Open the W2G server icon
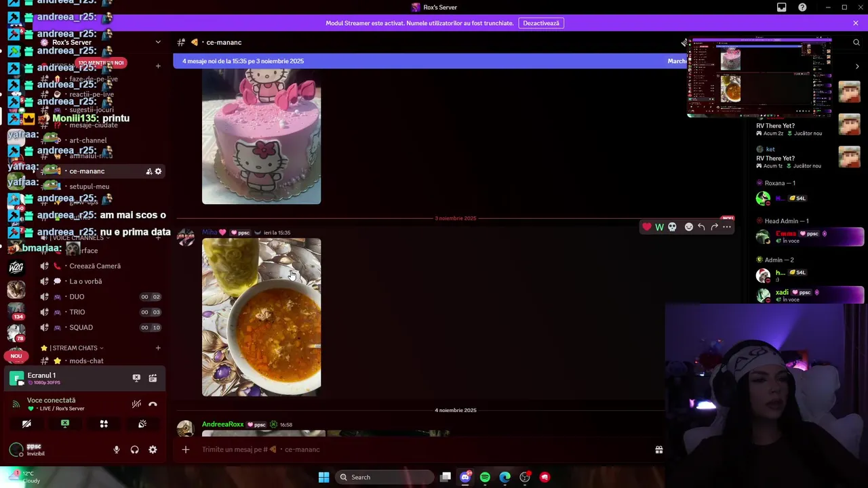The height and width of the screenshot is (488, 868). click(16, 267)
